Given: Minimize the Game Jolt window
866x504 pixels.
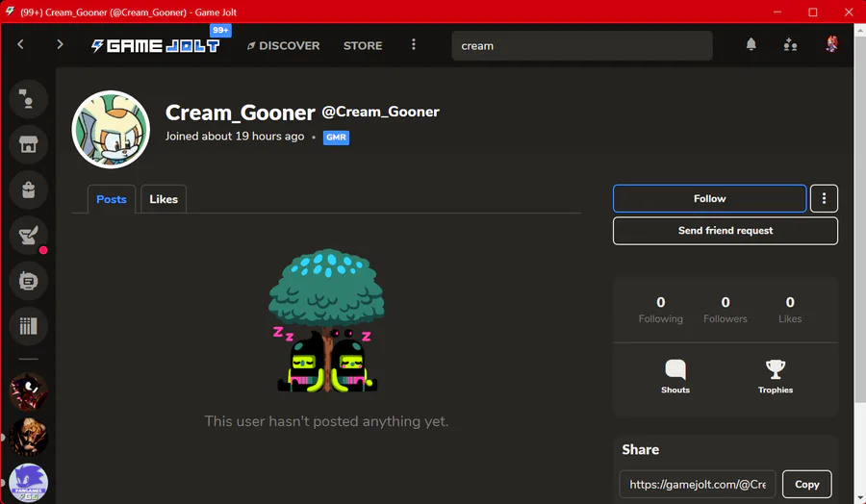Looking at the screenshot, I should 777,12.
